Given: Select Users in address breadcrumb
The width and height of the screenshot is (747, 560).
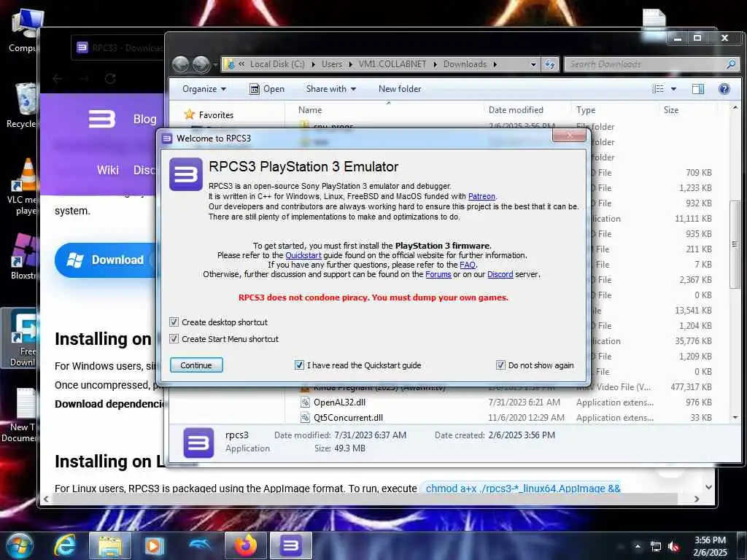Looking at the screenshot, I should coord(332,64).
